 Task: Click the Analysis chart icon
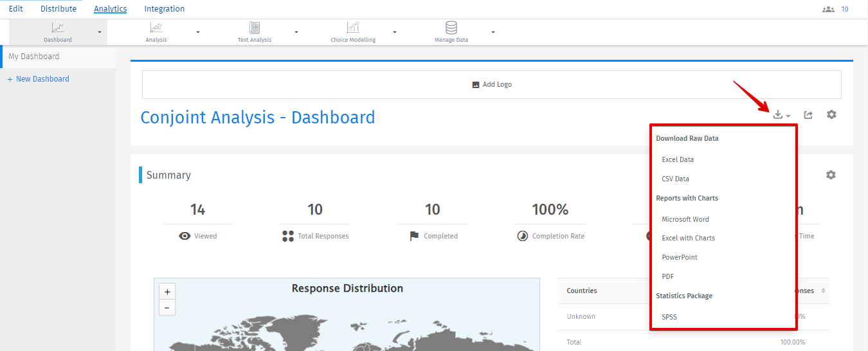pyautogui.click(x=156, y=28)
